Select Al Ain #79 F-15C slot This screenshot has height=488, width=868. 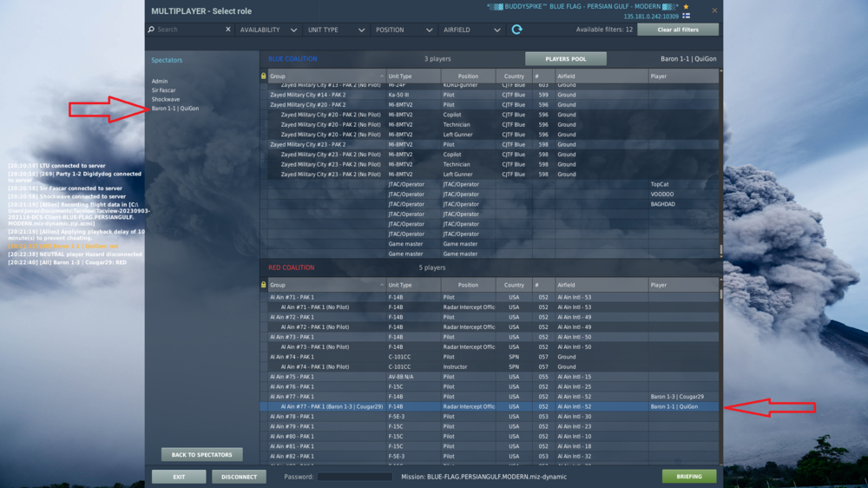(490, 426)
